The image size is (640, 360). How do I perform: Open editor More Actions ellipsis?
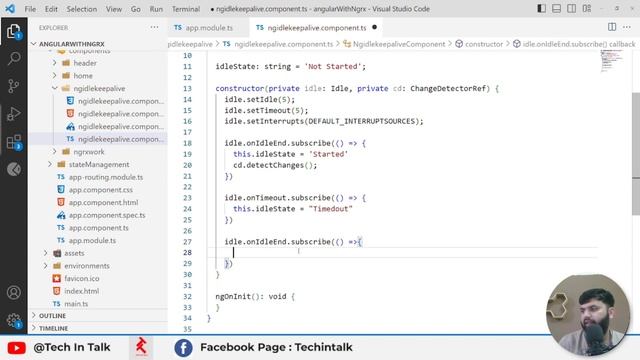(x=627, y=27)
